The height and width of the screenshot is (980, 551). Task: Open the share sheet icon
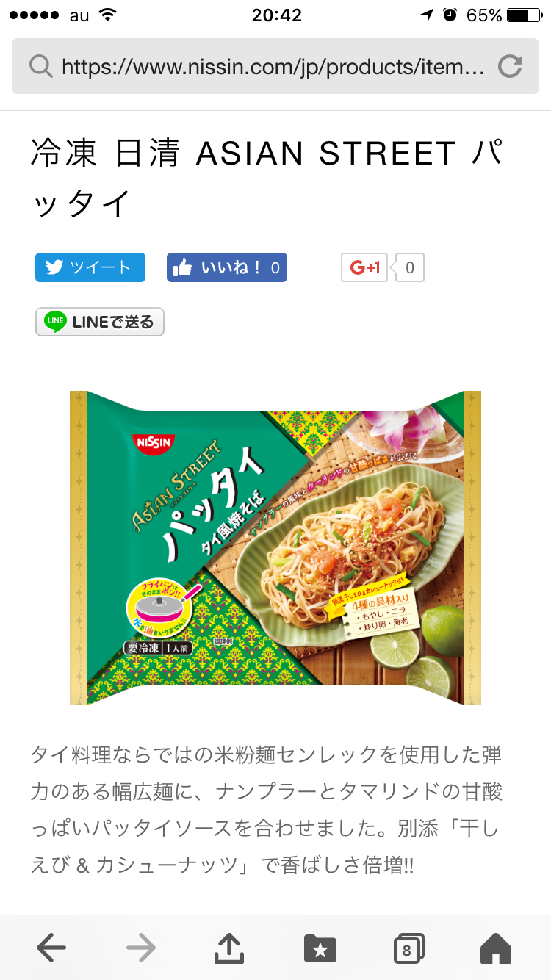coord(229,948)
